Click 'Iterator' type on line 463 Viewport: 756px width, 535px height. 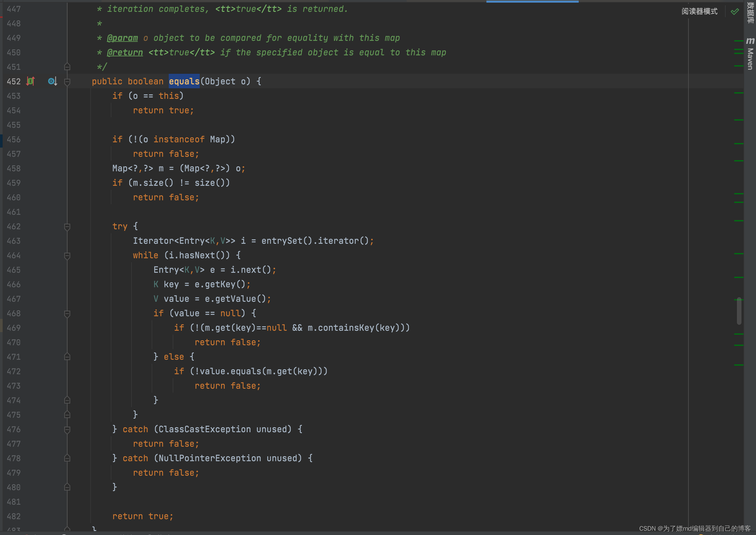153,241
